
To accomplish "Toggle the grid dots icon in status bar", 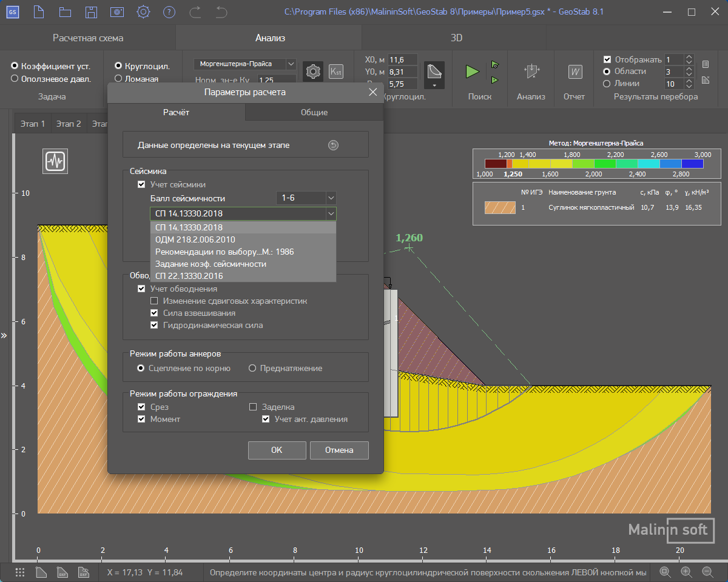I will 20,572.
